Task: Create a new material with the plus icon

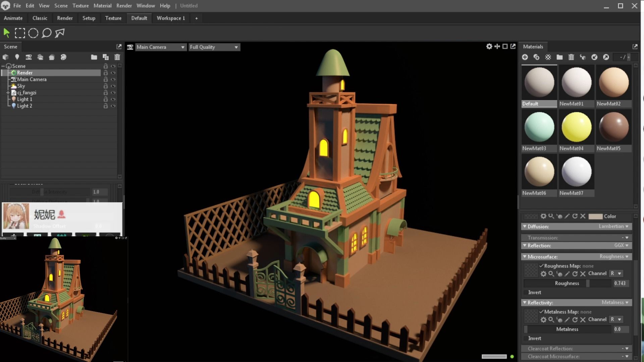Action: (x=525, y=57)
